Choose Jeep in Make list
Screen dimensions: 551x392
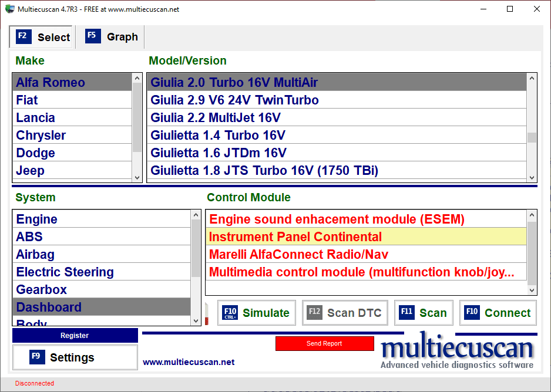coord(72,170)
